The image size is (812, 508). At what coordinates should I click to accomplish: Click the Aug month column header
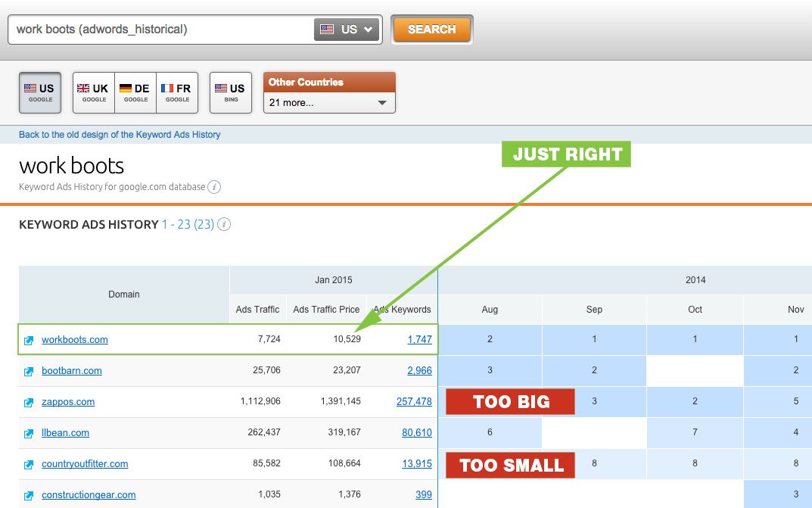coord(490,310)
